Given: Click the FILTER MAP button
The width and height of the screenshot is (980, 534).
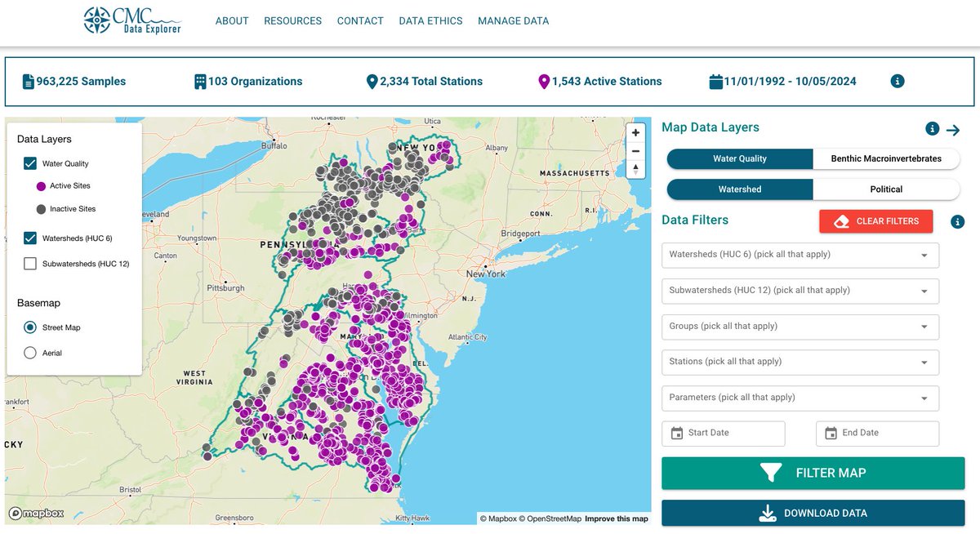Looking at the screenshot, I should pyautogui.click(x=813, y=473).
